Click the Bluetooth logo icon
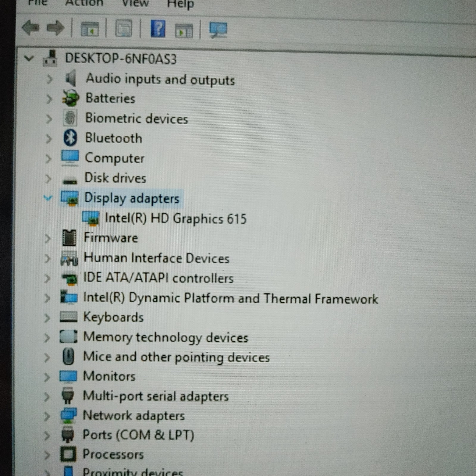 [70, 138]
